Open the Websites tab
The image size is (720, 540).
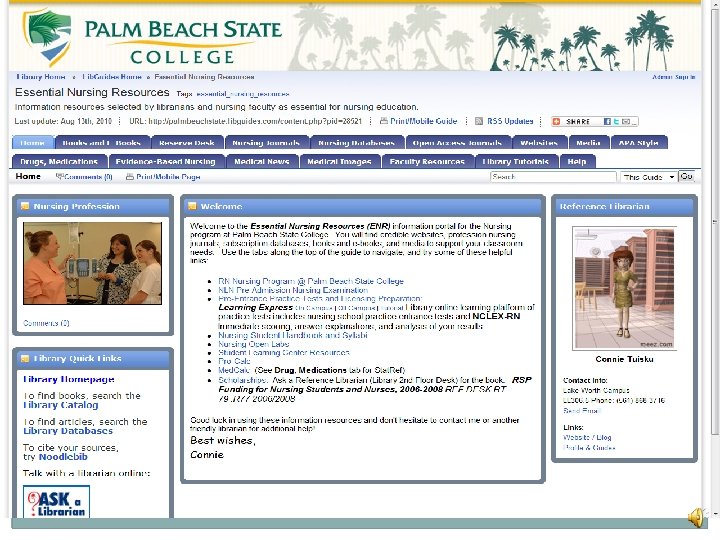tap(539, 143)
